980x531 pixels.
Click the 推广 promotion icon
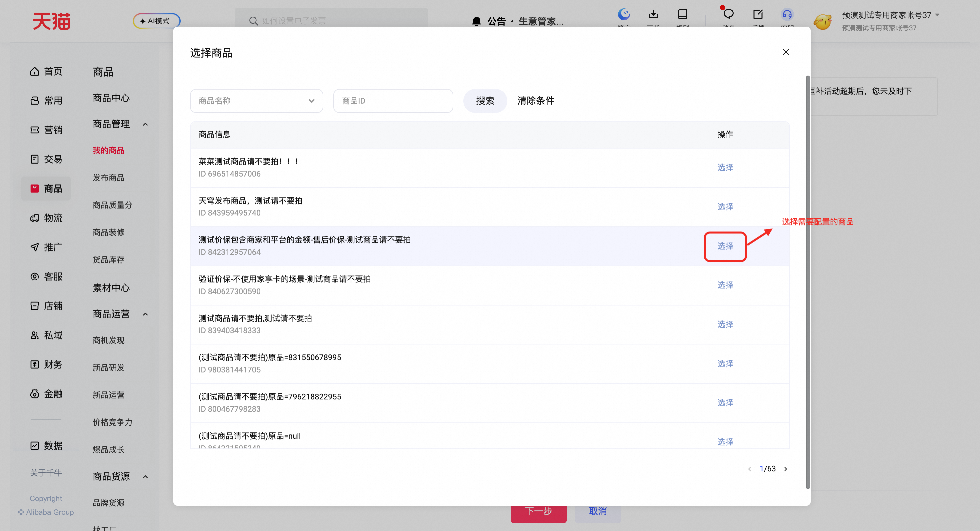tap(35, 247)
